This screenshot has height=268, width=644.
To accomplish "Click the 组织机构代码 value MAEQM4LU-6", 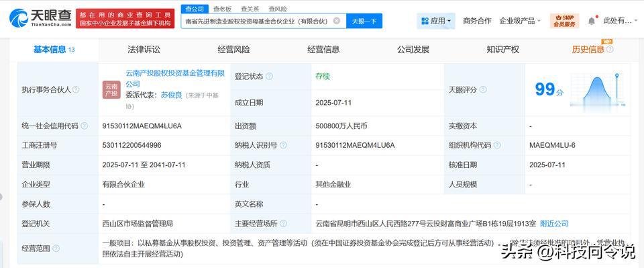I will pos(552,145).
